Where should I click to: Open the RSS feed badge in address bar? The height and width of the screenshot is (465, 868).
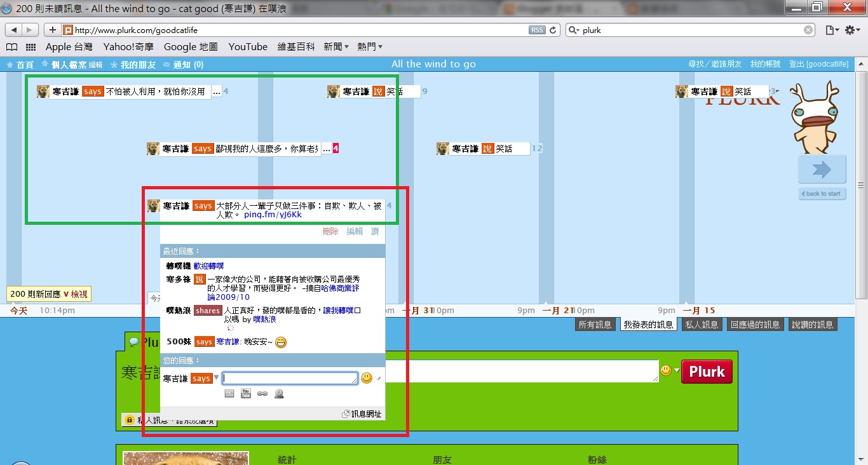coord(537,30)
